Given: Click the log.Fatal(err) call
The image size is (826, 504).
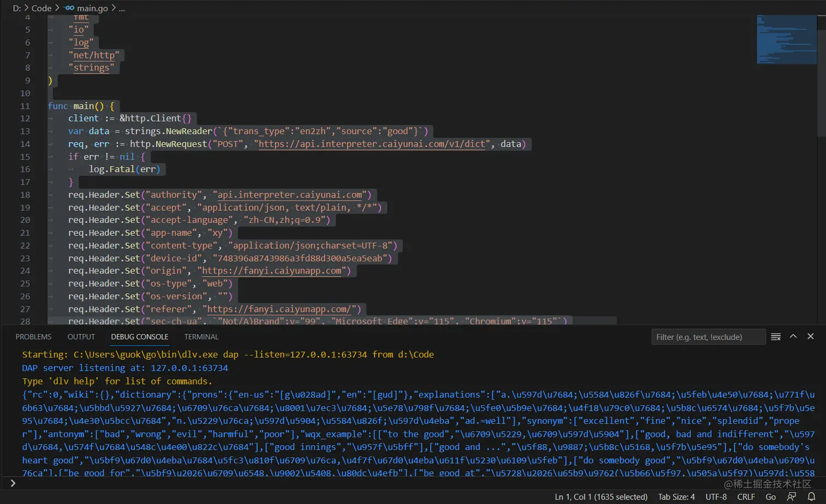Looking at the screenshot, I should (125, 169).
